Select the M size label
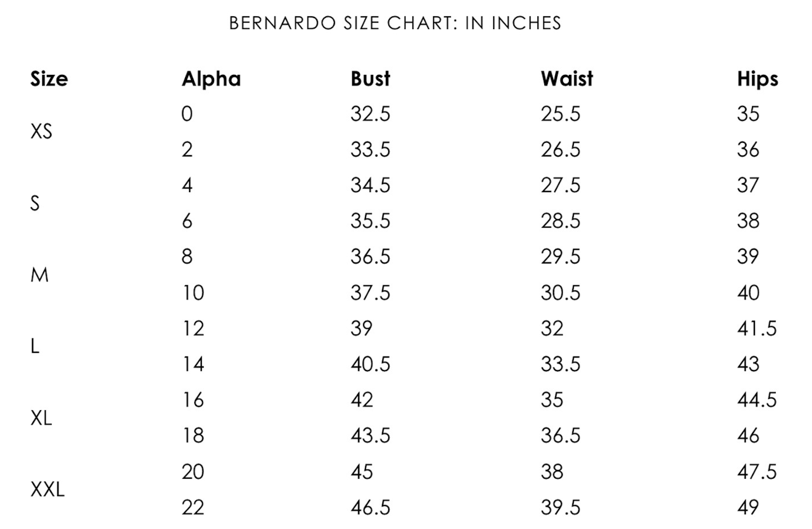Viewport: 812px width, 529px height. click(39, 275)
